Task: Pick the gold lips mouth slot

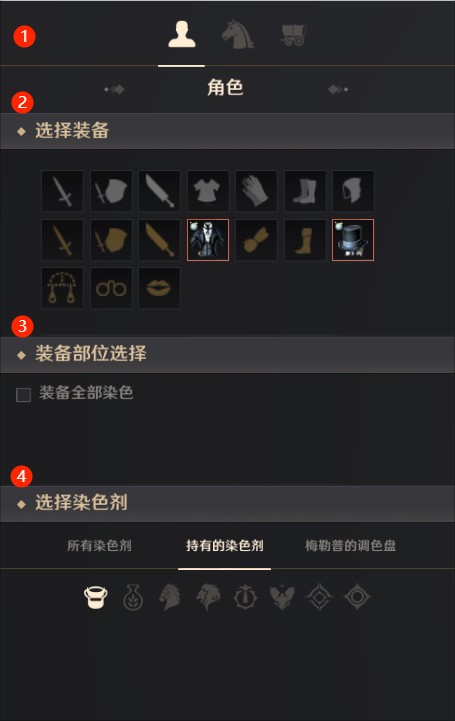Action: [x=159, y=288]
